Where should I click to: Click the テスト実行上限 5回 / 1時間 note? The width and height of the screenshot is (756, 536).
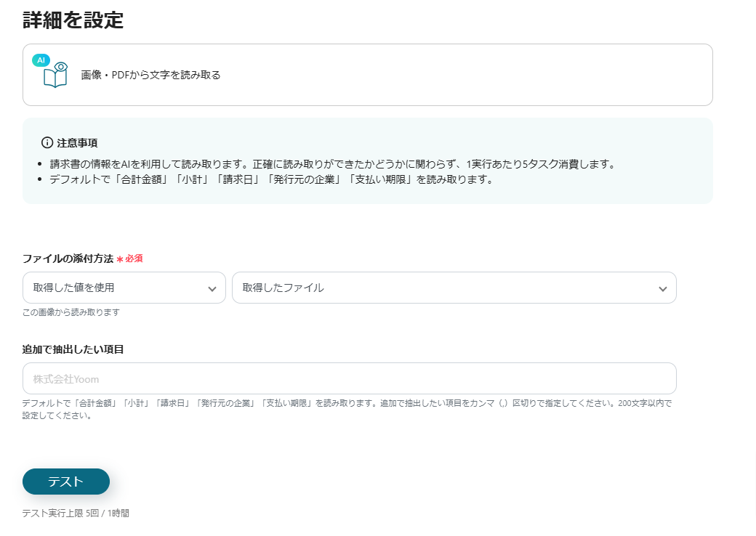point(76,513)
